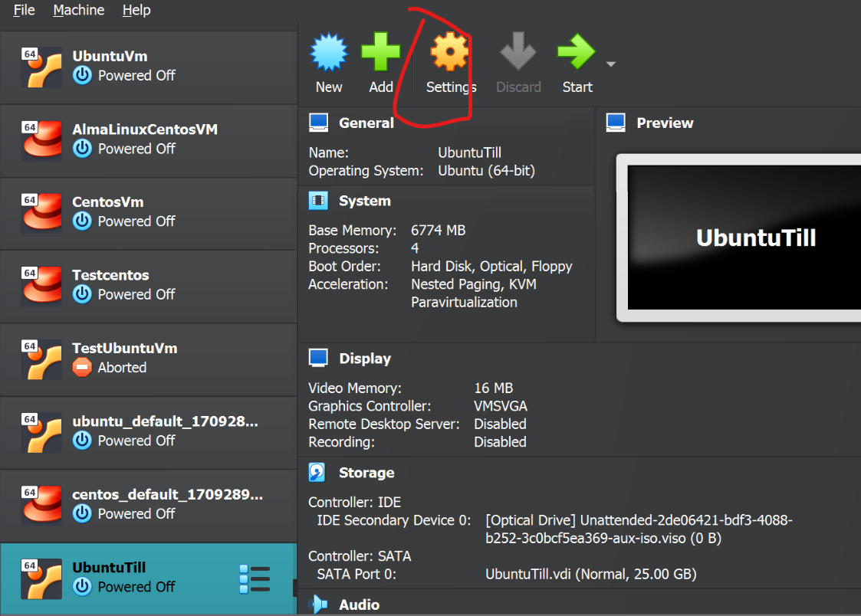Click the Display section monitor icon
The width and height of the screenshot is (861, 616).
pyautogui.click(x=318, y=358)
